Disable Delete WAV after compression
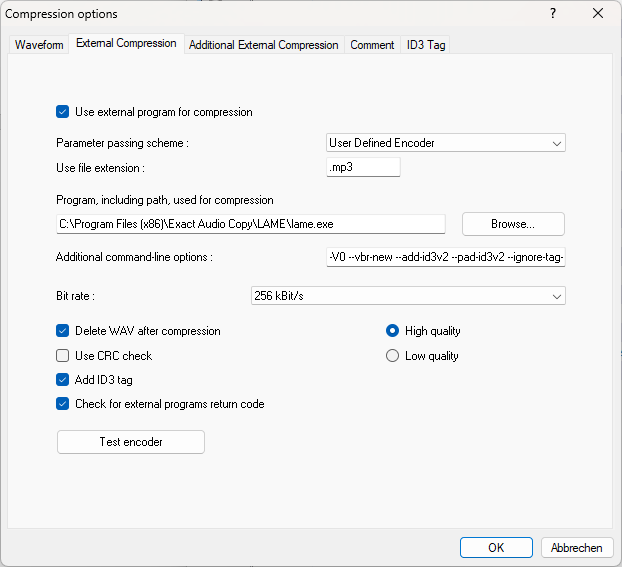This screenshot has height=567, width=622. 63,331
